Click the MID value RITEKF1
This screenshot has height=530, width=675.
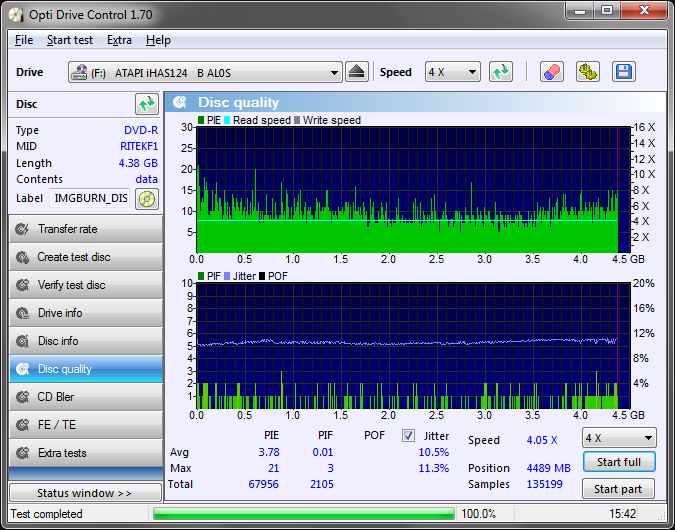point(139,146)
